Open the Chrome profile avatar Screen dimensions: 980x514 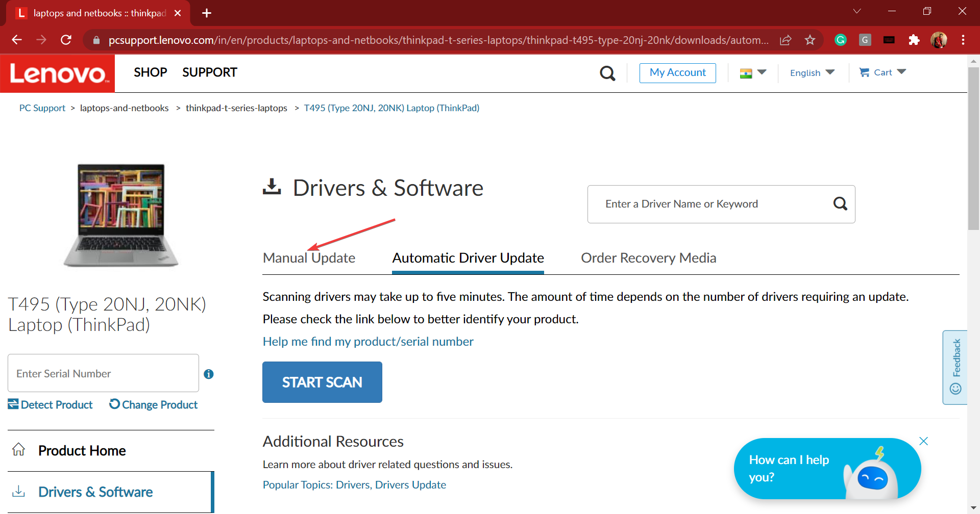point(939,40)
